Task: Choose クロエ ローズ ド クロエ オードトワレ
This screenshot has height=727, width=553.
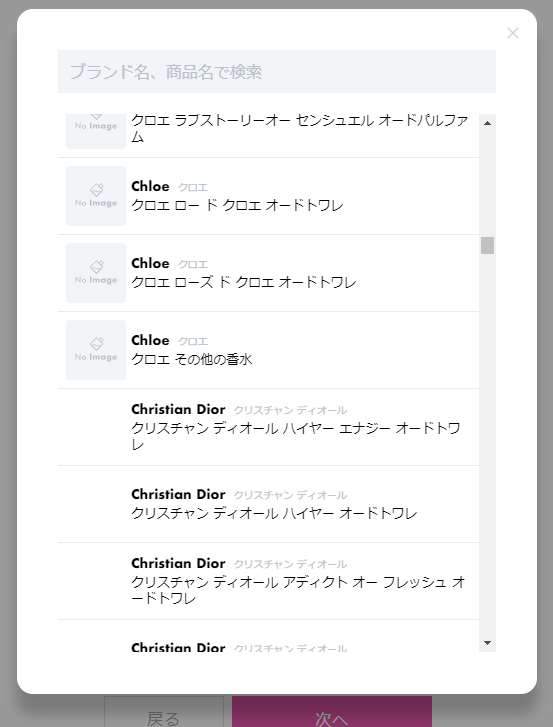Action: pos(268,273)
